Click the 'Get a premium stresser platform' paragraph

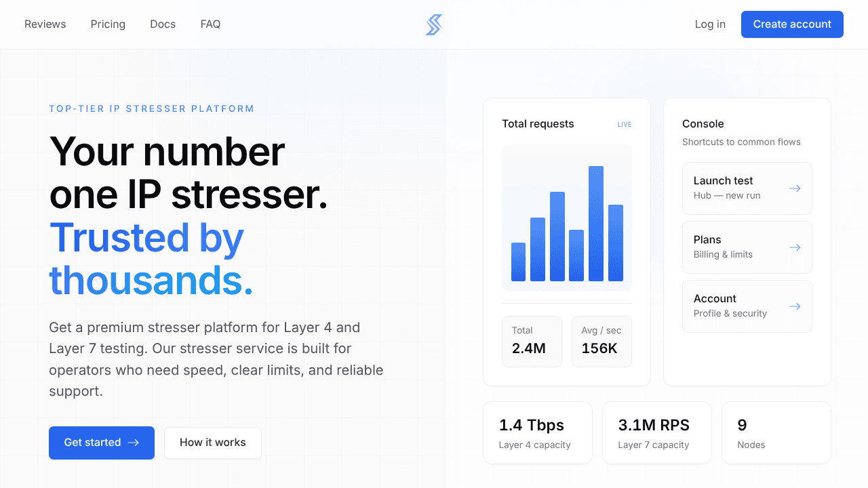click(x=216, y=359)
